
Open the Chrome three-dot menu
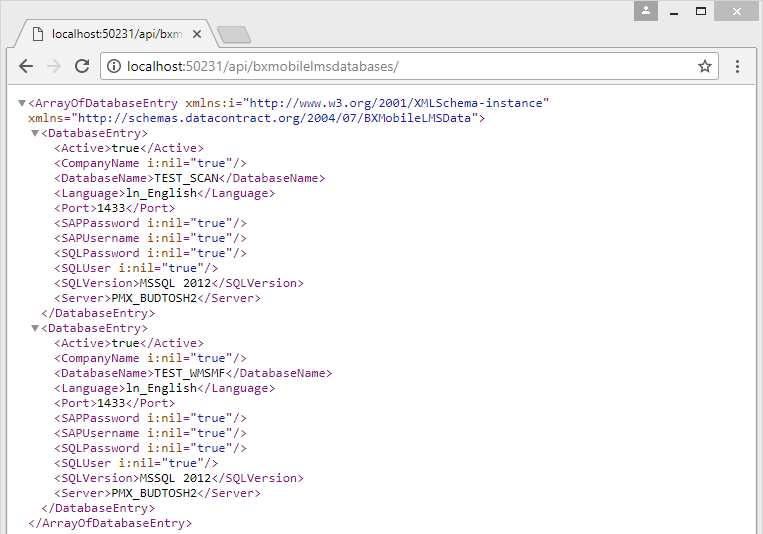pyautogui.click(x=737, y=66)
